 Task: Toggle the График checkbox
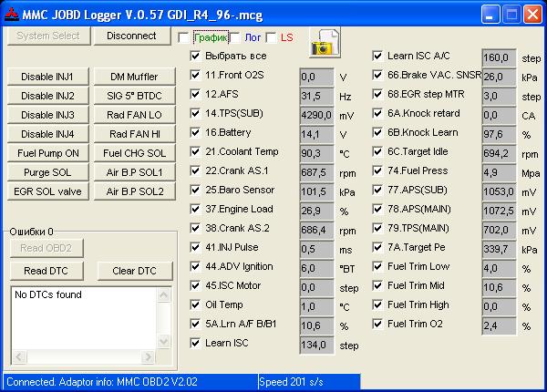tap(183, 37)
